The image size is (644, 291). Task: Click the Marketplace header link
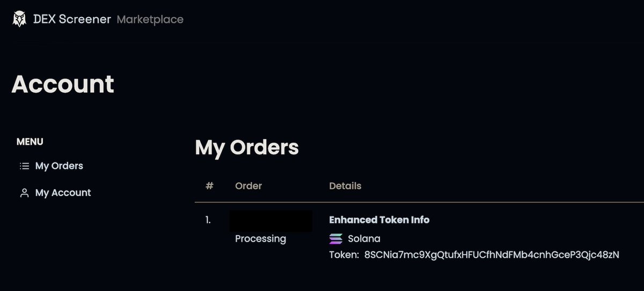[x=150, y=20]
